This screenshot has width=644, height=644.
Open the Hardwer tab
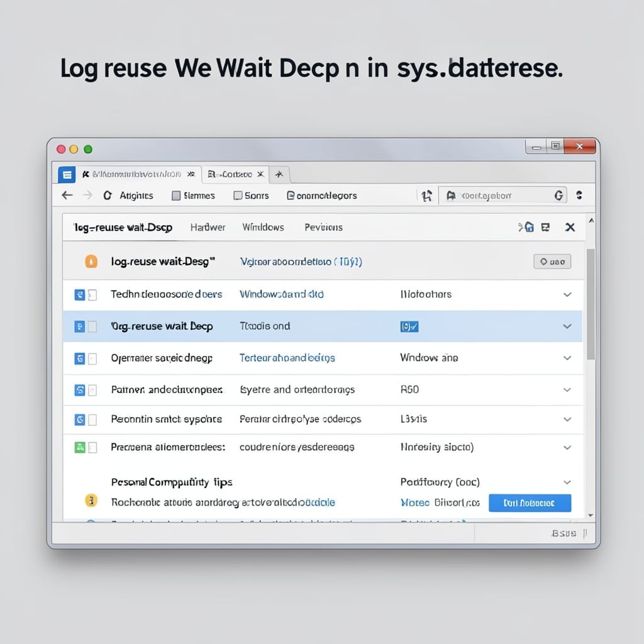pos(208,227)
